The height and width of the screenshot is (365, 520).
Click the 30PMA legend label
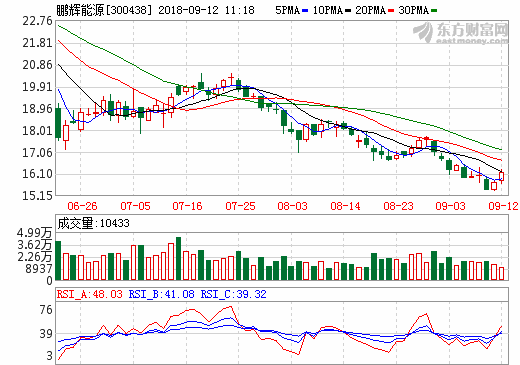pyautogui.click(x=414, y=10)
